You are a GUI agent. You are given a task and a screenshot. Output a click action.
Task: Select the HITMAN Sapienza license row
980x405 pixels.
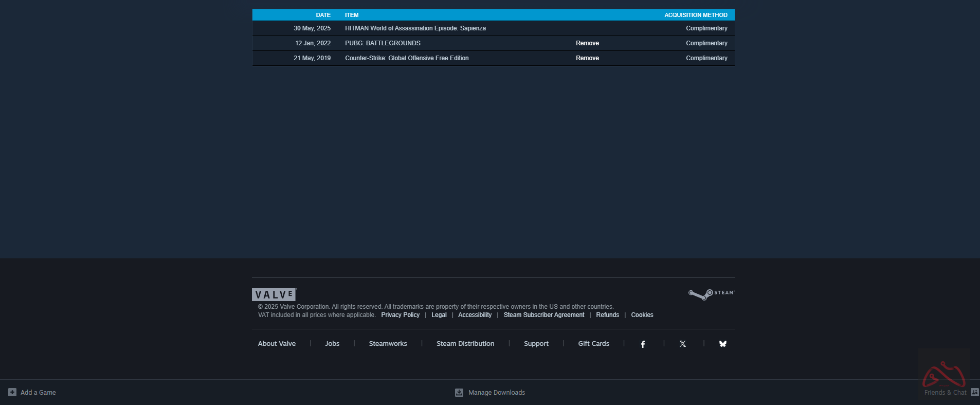point(415,28)
